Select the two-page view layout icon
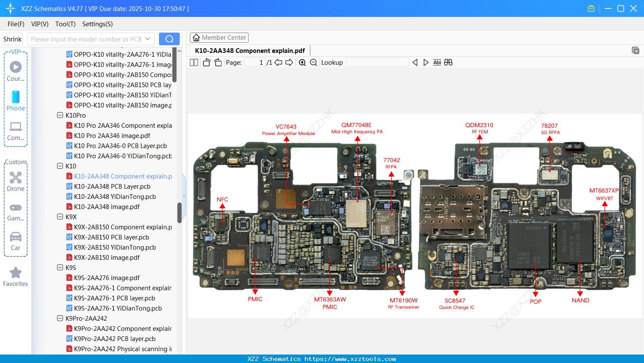644x363 pixels. [193, 62]
